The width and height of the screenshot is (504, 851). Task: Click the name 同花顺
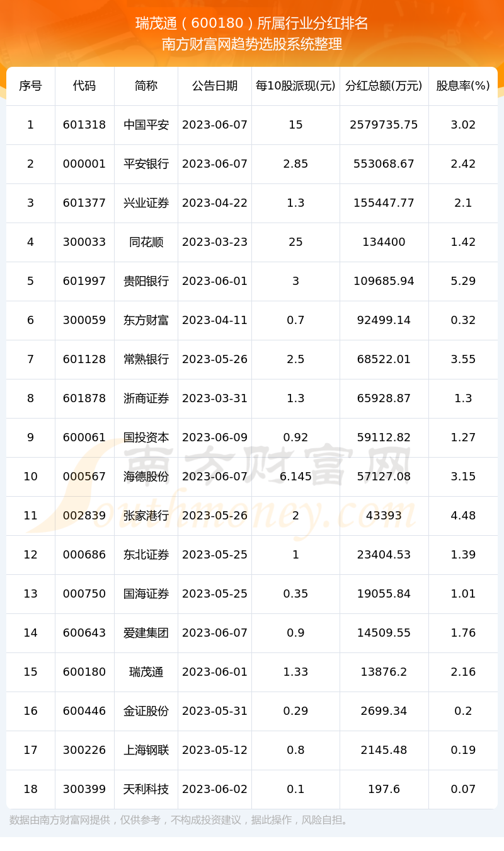point(146,242)
